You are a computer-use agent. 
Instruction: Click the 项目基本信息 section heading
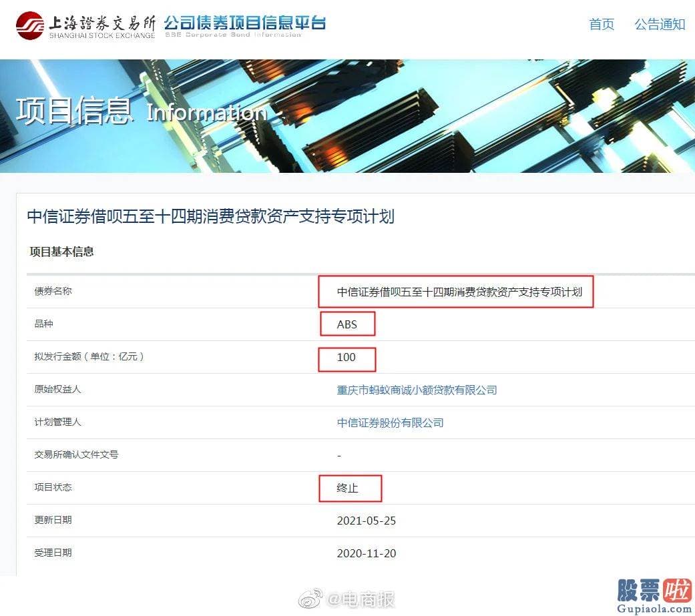[x=61, y=252]
